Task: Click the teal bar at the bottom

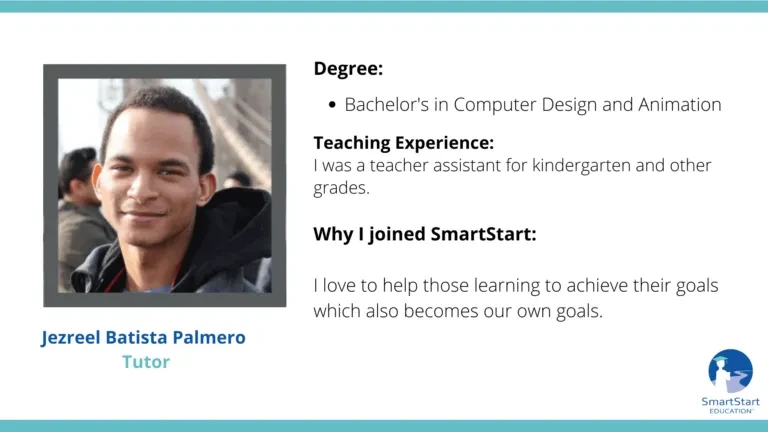Action: point(384,426)
